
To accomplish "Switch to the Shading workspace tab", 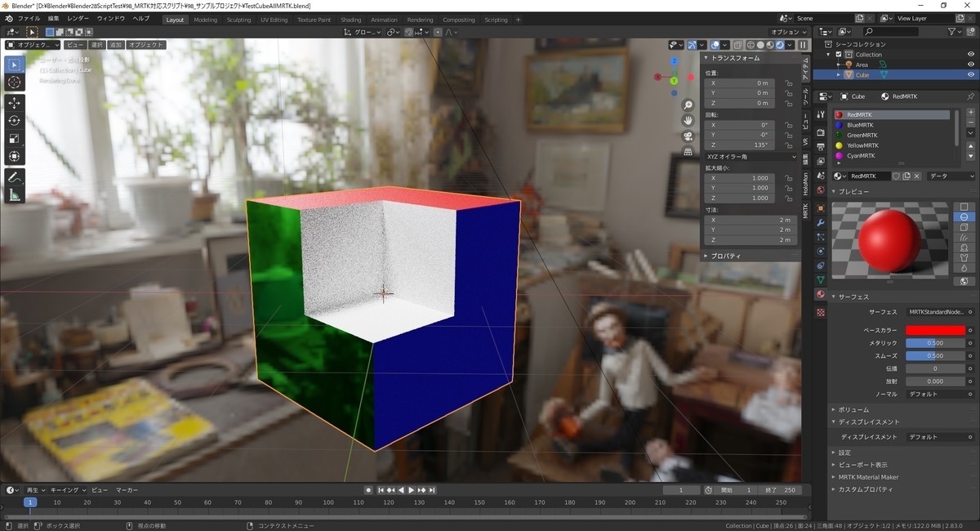I will pyautogui.click(x=351, y=20).
